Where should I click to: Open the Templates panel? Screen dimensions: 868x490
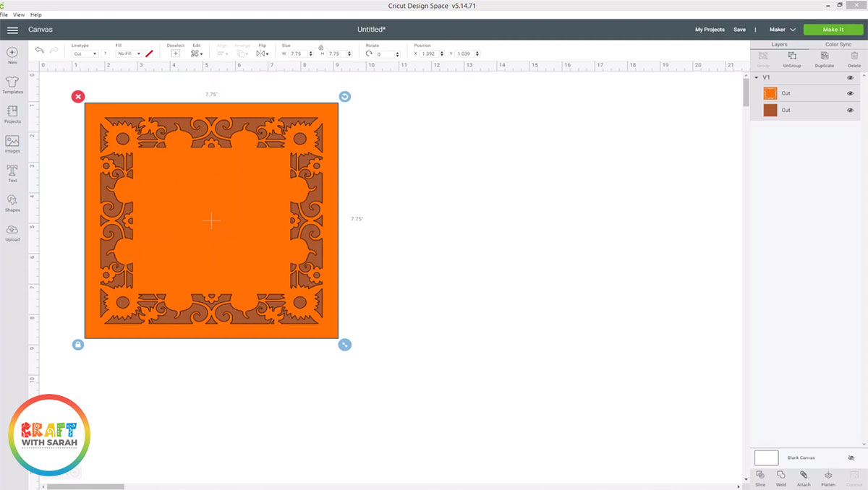click(12, 83)
